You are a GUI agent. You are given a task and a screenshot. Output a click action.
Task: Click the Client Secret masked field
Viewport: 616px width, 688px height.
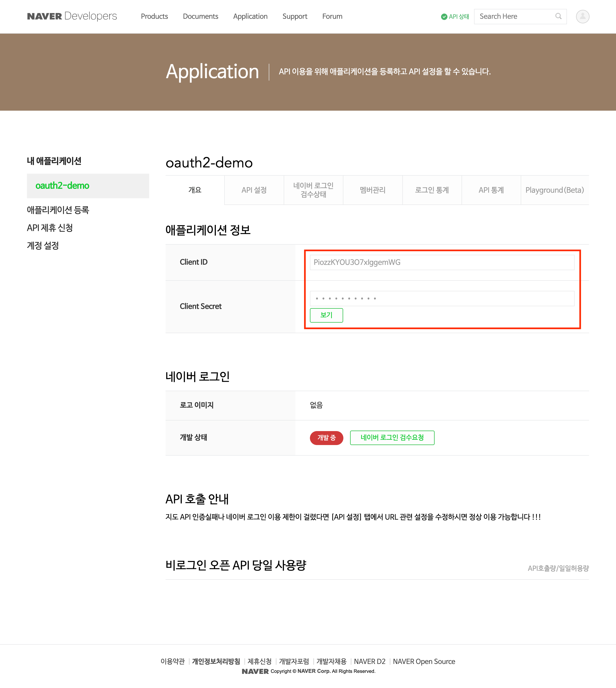coord(442,299)
